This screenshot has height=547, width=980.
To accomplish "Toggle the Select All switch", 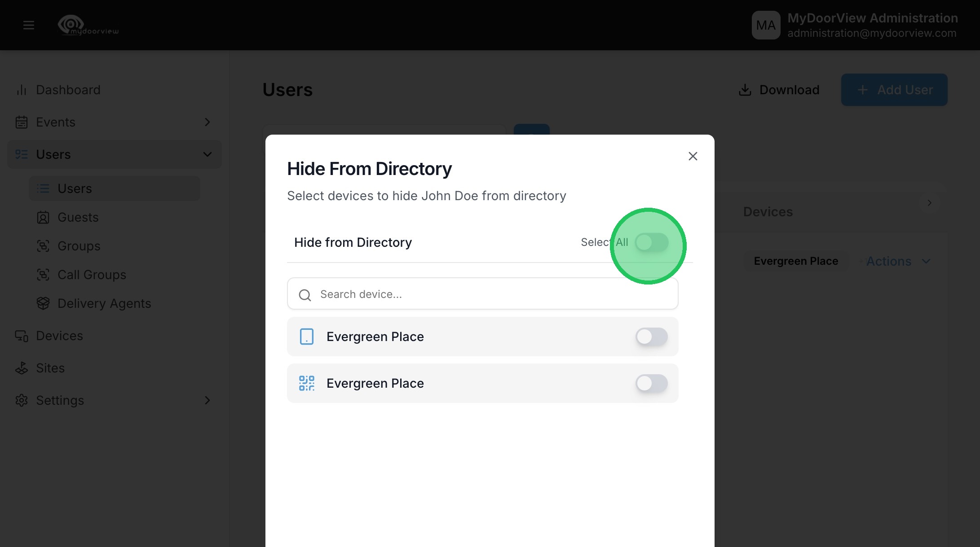I will (x=651, y=242).
